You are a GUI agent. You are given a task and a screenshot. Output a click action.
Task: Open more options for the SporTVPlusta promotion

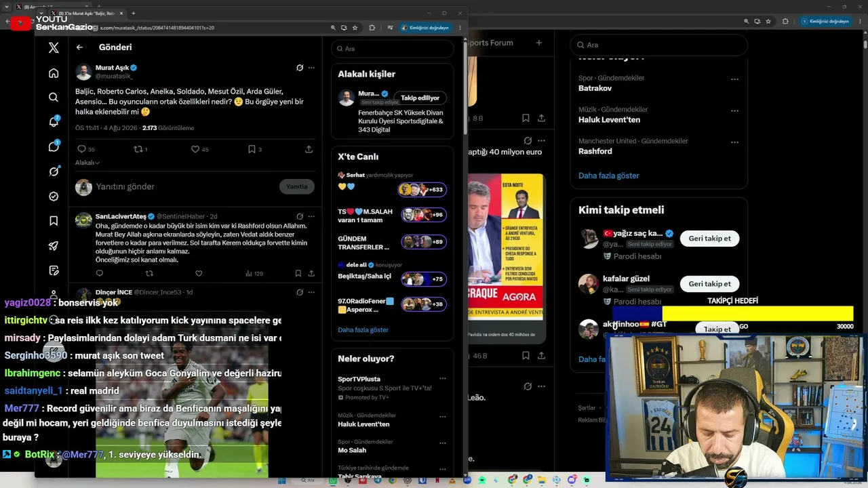pyautogui.click(x=442, y=379)
